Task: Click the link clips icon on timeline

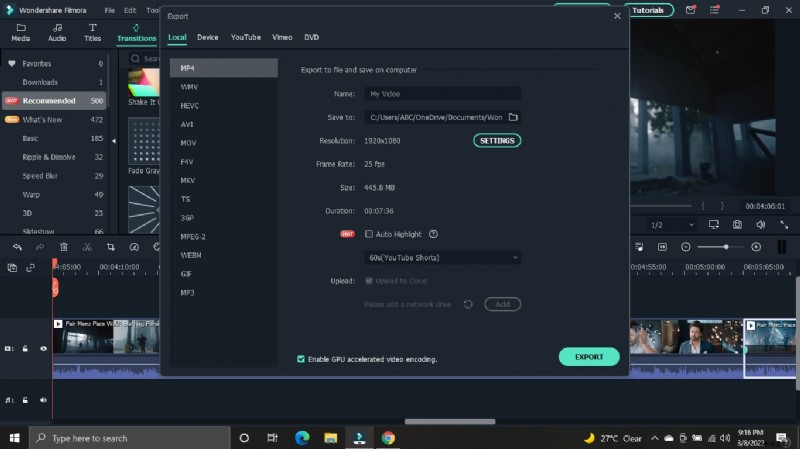Action: 31,267
